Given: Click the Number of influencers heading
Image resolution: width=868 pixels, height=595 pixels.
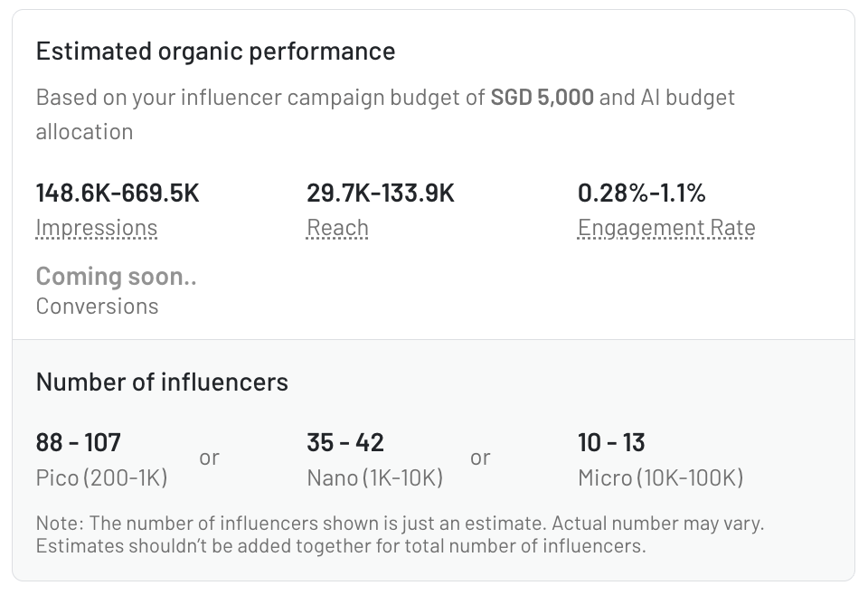Looking at the screenshot, I should click(x=162, y=382).
